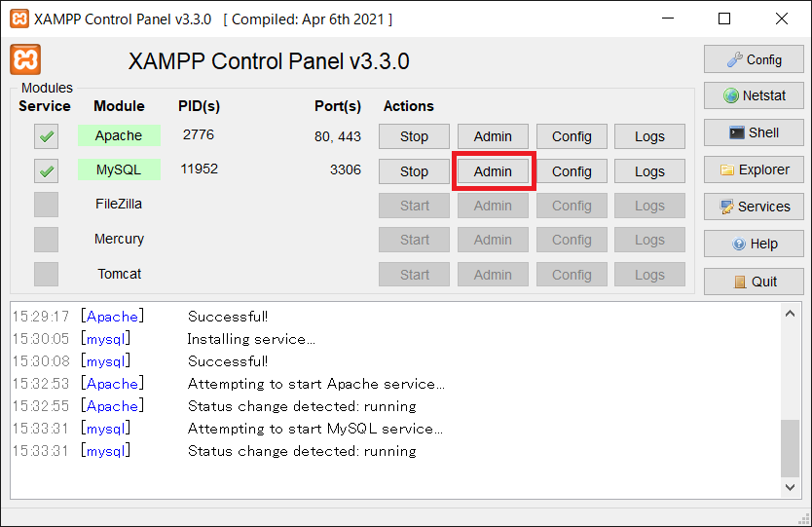Toggle the MySQL service checkbox
The width and height of the screenshot is (812, 527).
click(46, 171)
